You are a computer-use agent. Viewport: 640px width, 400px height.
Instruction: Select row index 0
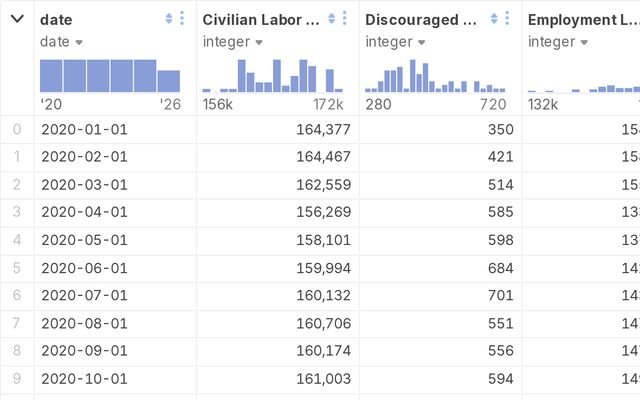point(16,129)
